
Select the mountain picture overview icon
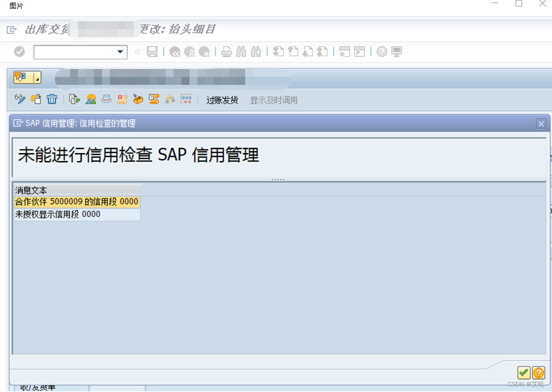pyautogui.click(x=90, y=99)
